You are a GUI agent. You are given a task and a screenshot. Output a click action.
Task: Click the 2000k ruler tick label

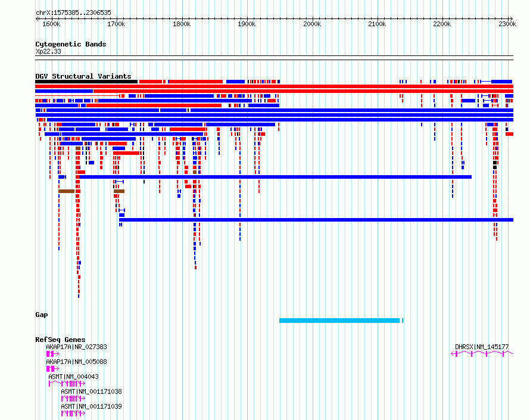pyautogui.click(x=312, y=24)
